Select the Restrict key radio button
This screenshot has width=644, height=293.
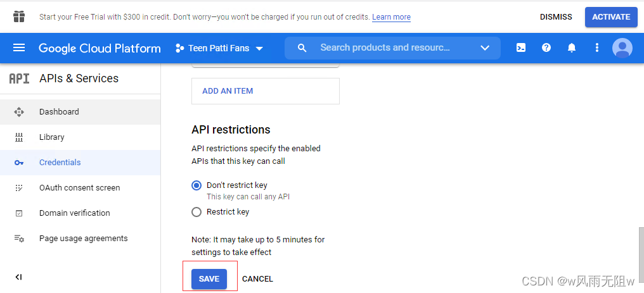coord(196,212)
